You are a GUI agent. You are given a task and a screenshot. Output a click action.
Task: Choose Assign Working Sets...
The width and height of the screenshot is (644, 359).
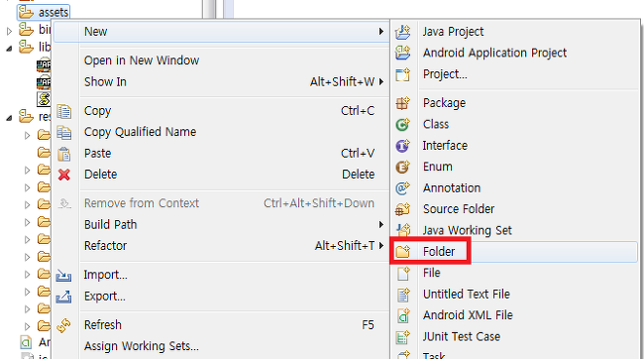[x=142, y=346]
